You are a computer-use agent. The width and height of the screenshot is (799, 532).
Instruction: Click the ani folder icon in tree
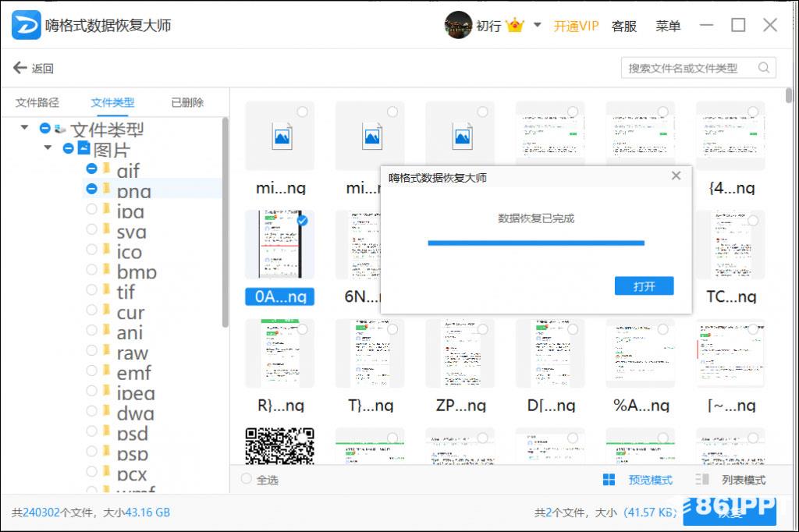point(106,330)
